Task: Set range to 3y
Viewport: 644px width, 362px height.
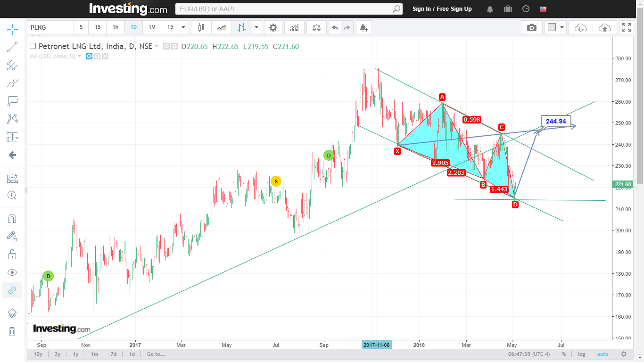Action: [58, 354]
